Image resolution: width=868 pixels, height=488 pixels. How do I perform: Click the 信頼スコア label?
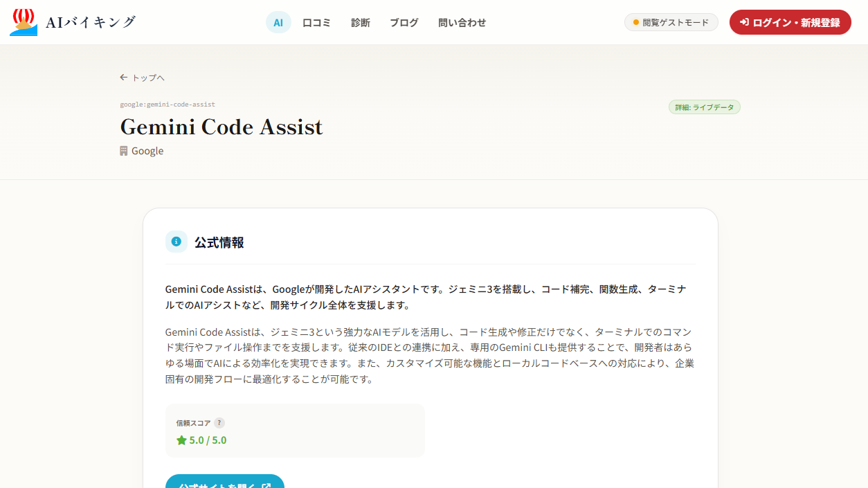[193, 423]
